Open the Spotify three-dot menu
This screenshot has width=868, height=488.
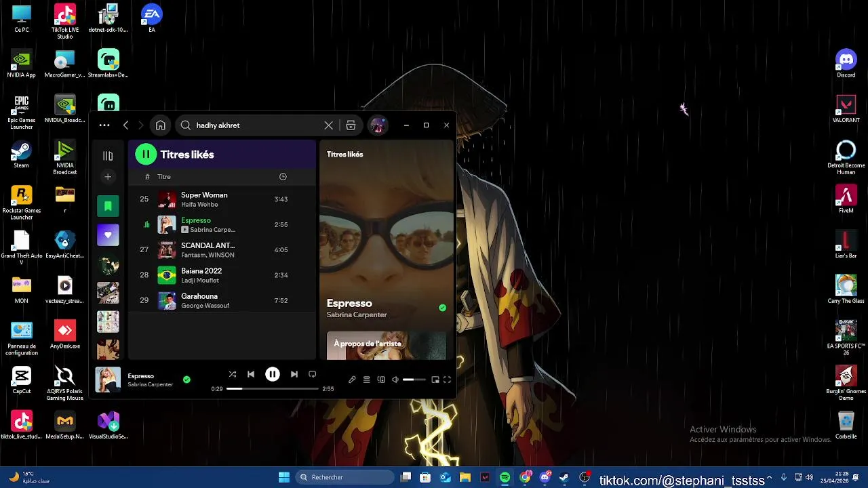104,125
